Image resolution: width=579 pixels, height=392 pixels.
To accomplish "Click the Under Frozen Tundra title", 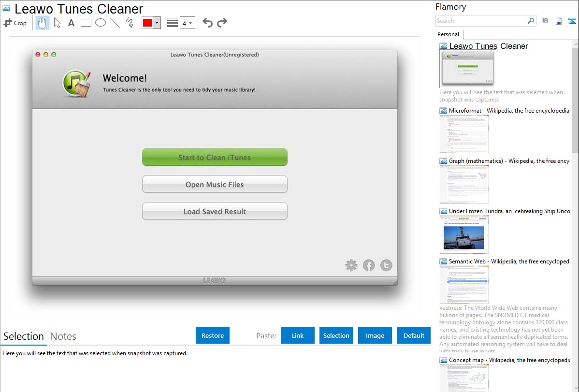I will tap(509, 211).
